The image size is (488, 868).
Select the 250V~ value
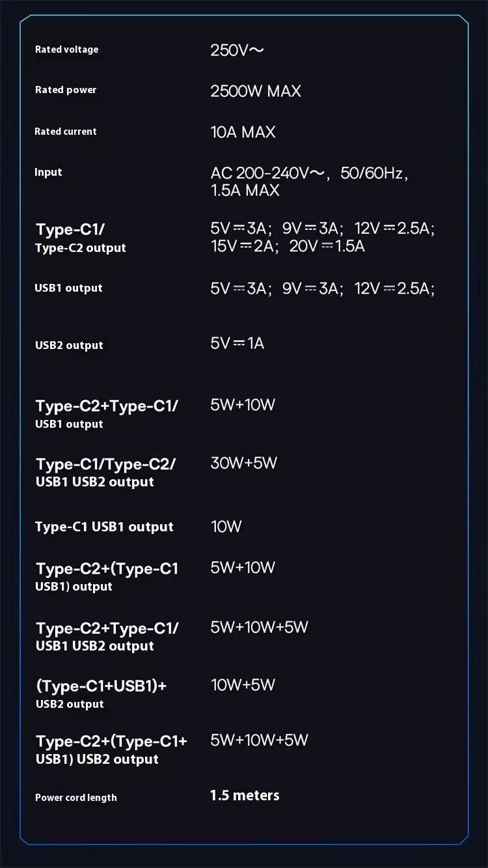237,50
